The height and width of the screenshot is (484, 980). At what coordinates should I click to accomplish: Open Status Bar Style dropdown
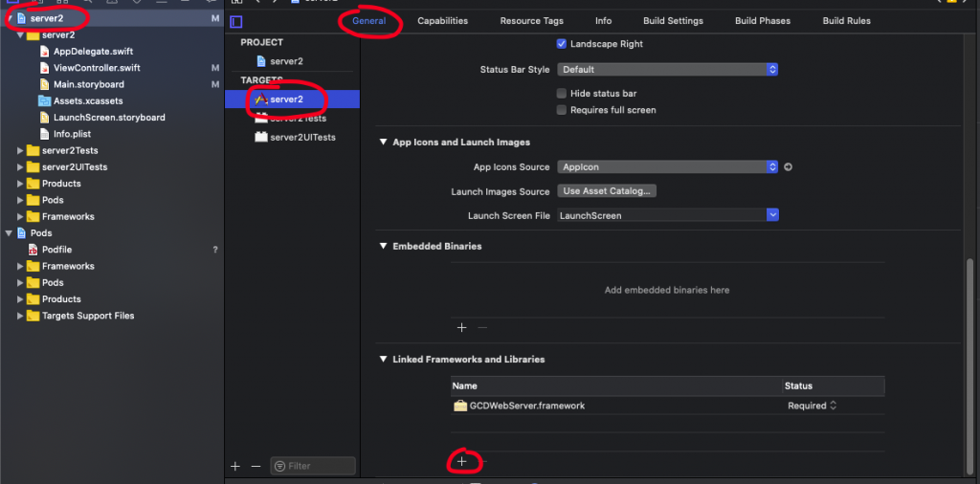click(667, 69)
